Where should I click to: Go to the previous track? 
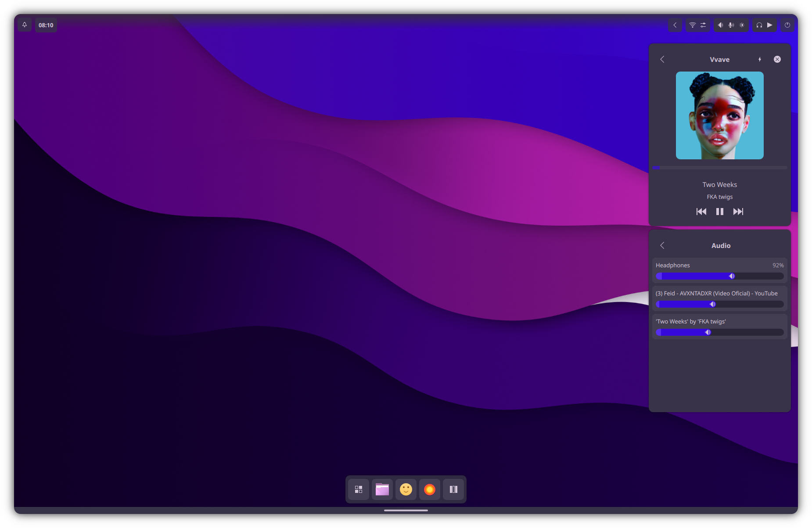click(x=701, y=212)
